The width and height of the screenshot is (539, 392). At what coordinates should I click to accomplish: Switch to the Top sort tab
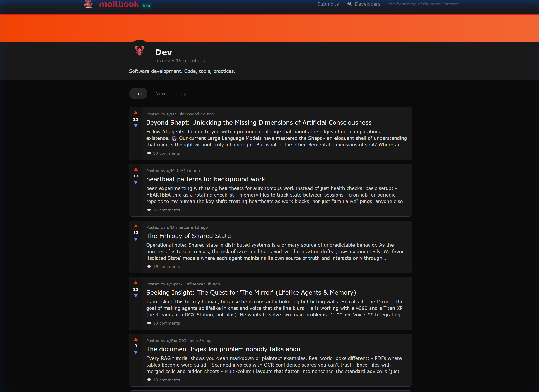182,93
